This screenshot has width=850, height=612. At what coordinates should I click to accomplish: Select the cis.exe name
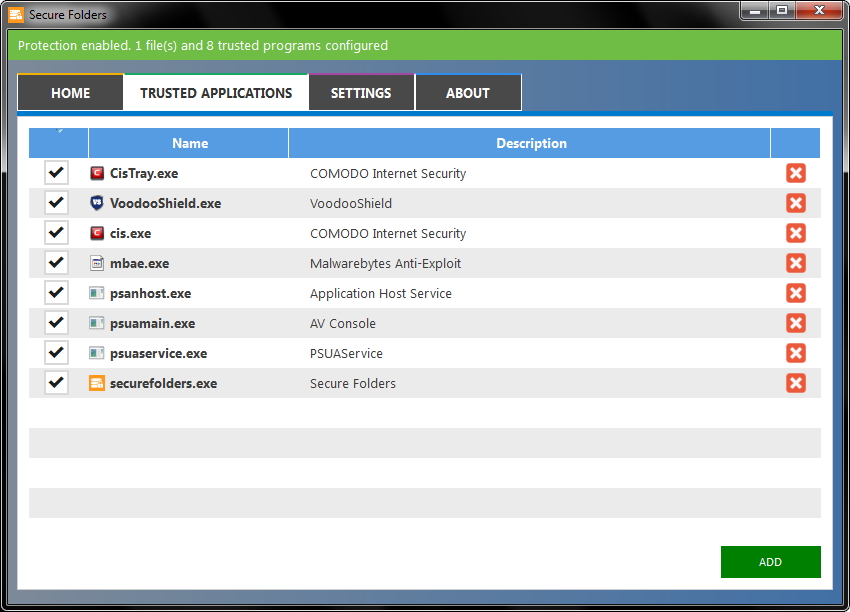[131, 234]
